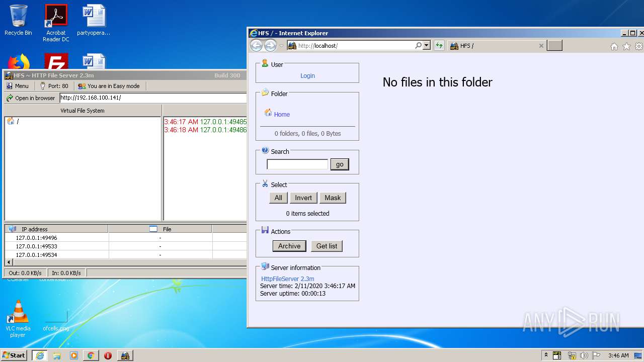Open the media player taskbar icon

tap(74, 355)
